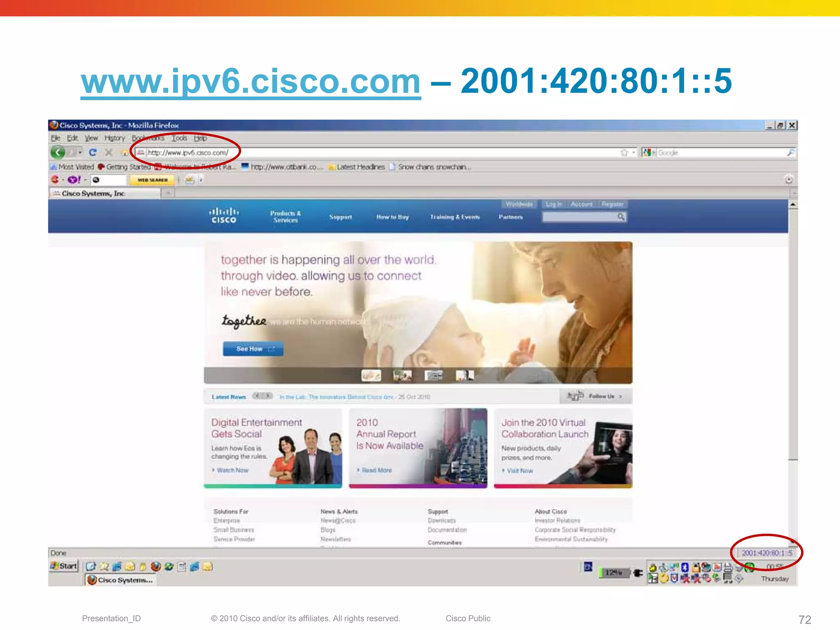Click the Forward navigation arrow

[x=72, y=153]
